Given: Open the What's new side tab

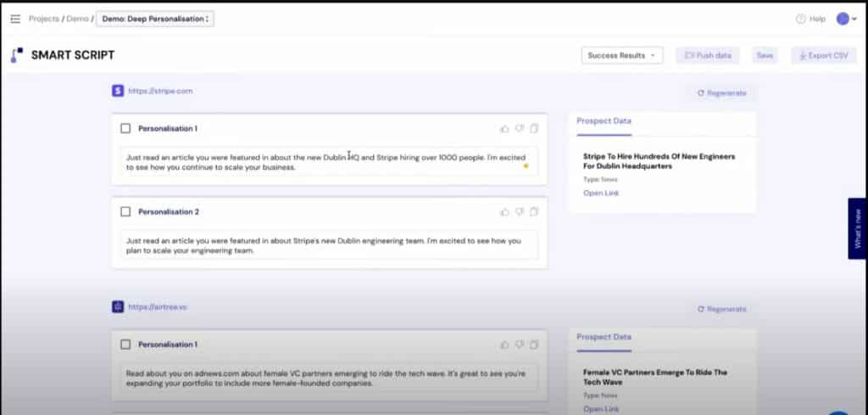Looking at the screenshot, I should (x=858, y=228).
